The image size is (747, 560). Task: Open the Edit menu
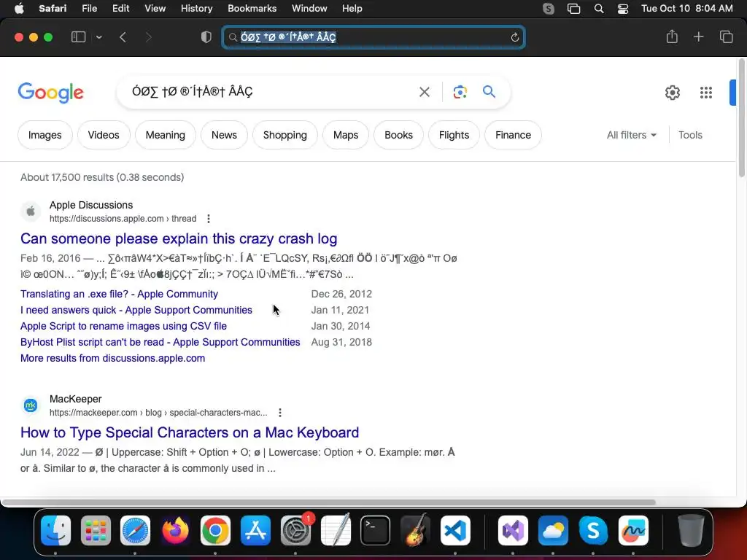[120, 9]
